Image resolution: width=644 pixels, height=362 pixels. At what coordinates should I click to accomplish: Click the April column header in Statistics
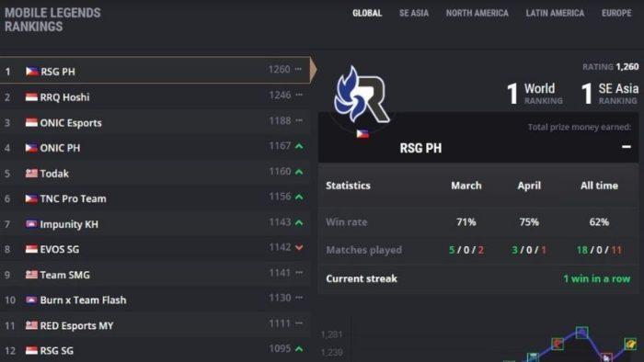(529, 186)
